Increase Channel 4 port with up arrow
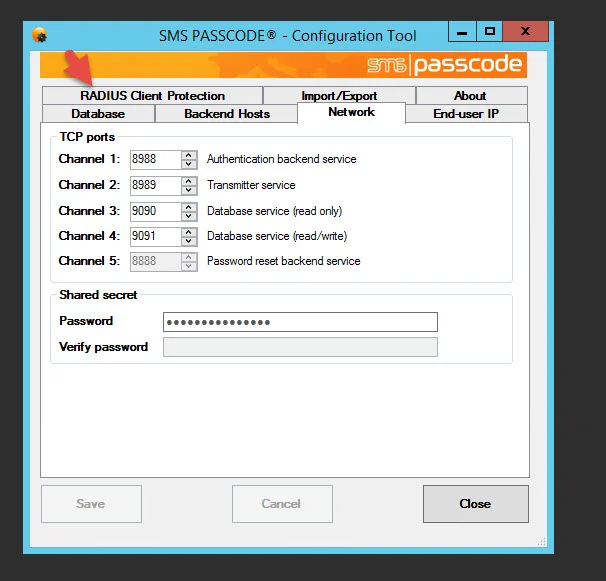The image size is (606, 581). (x=189, y=232)
